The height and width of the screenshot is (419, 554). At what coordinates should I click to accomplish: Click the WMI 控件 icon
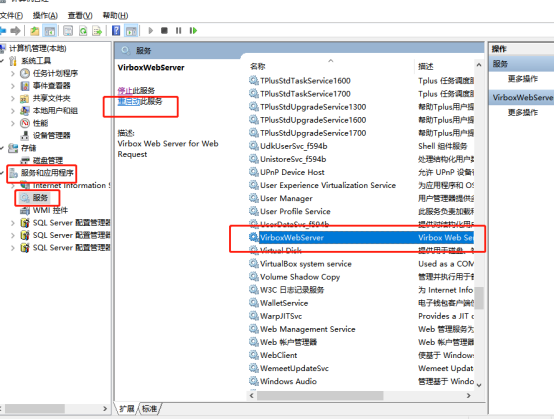click(25, 211)
